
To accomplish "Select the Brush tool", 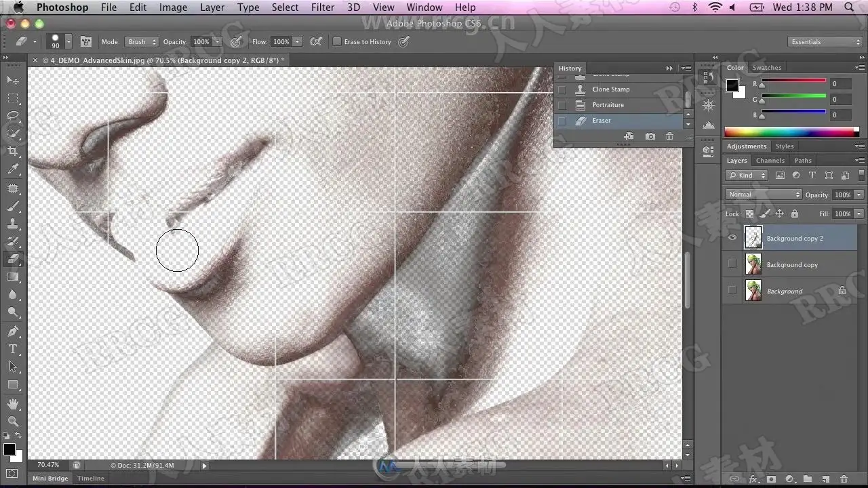I will [x=13, y=206].
